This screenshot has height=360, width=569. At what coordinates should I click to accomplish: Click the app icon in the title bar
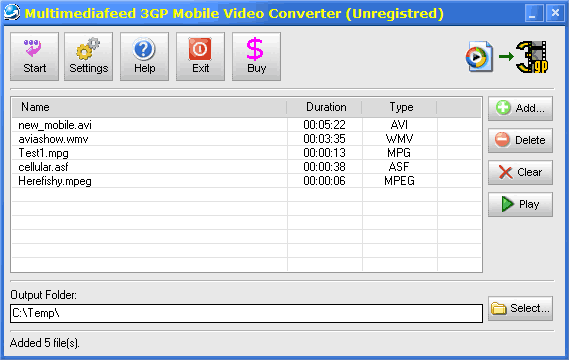click(12, 12)
